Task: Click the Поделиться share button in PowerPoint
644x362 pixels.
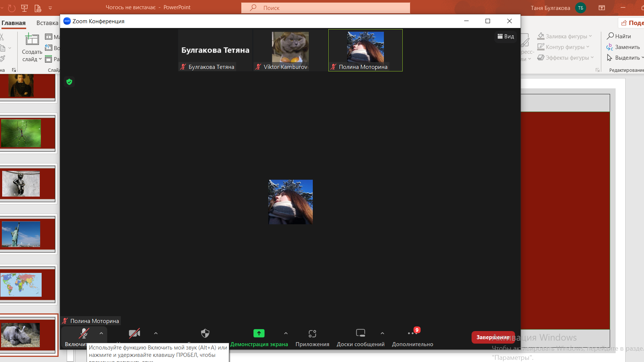Action: pos(631,23)
